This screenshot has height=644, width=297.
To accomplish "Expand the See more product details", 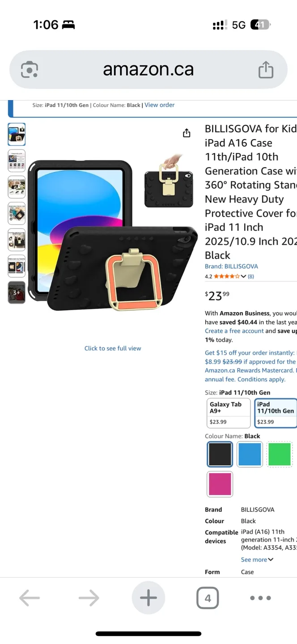I will point(257,559).
